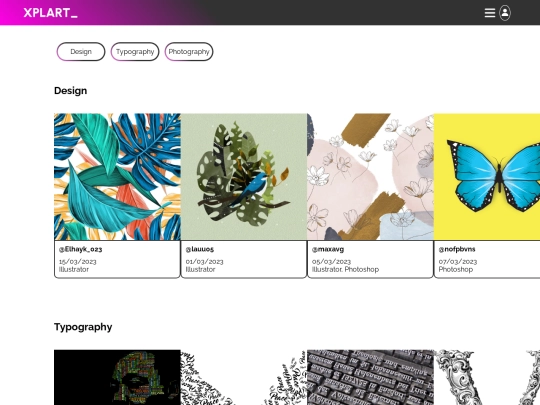The height and width of the screenshot is (405, 540).
Task: Select the 05/03/2023 date text
Action: (x=331, y=261)
